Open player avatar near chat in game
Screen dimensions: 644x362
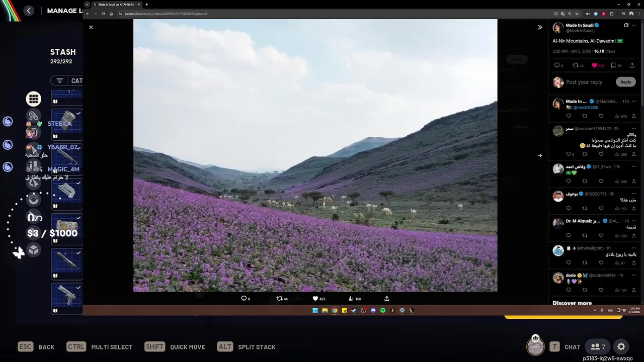pyautogui.click(x=535, y=346)
